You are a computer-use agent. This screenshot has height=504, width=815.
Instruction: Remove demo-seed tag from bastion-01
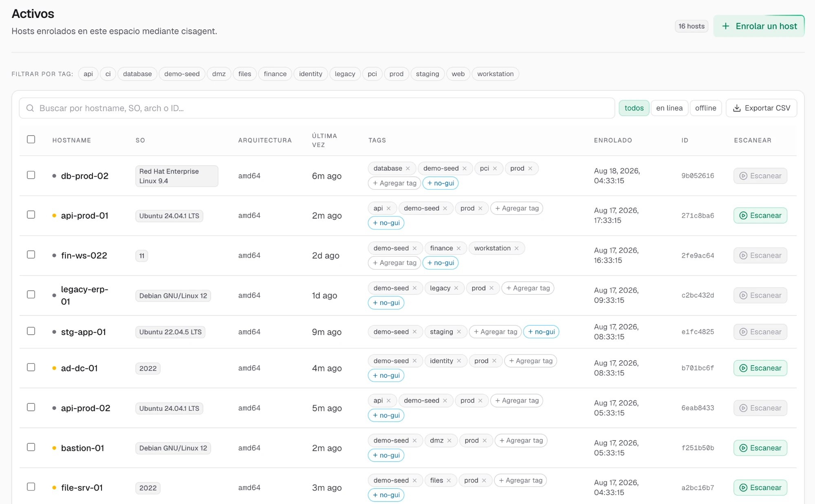click(414, 441)
